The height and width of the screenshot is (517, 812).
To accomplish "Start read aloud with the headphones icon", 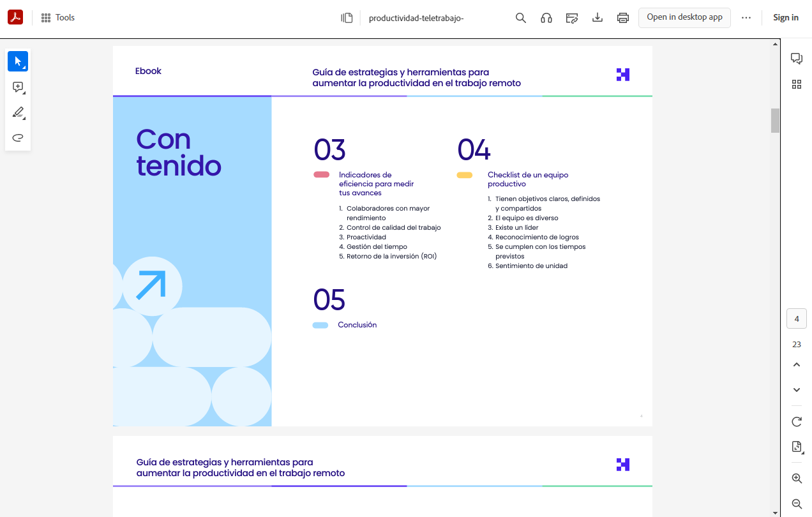I will [546, 17].
